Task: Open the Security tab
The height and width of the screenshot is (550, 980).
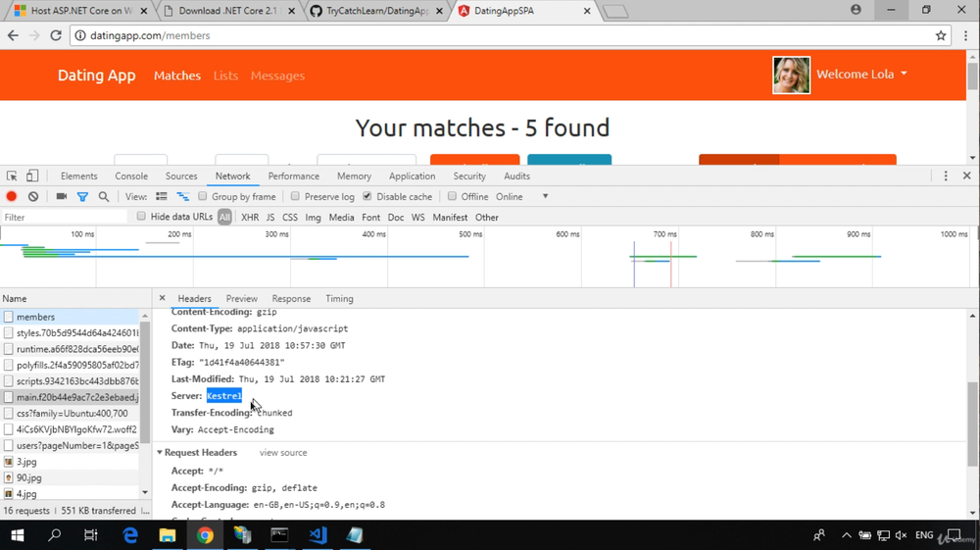Action: tap(469, 176)
